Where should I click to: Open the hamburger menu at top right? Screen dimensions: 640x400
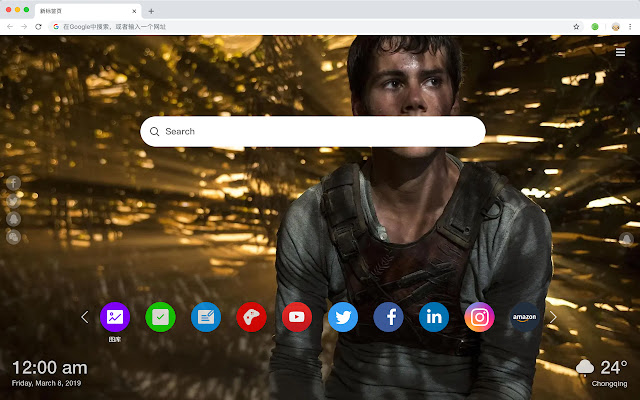(x=620, y=52)
